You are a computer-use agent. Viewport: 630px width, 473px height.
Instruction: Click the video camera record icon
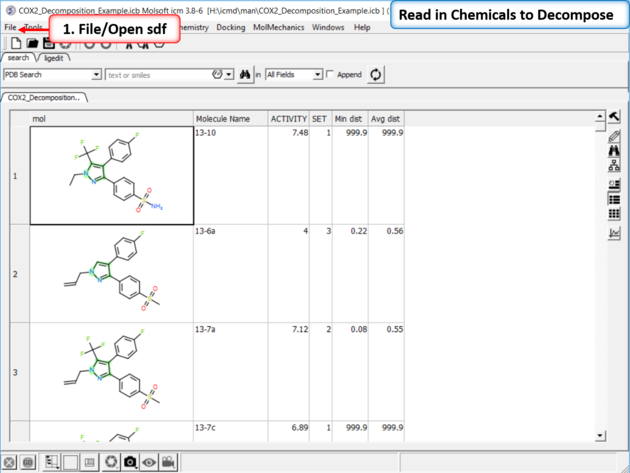point(169,462)
